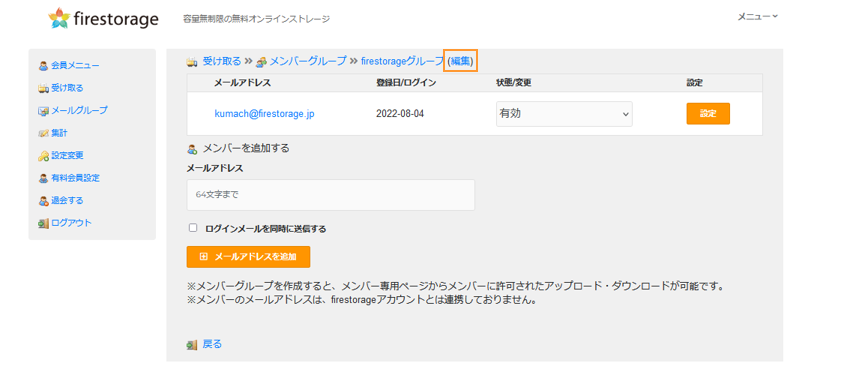This screenshot has width=846, height=377.
Task: Click the 戻る link at the bottom
Action: (x=212, y=344)
